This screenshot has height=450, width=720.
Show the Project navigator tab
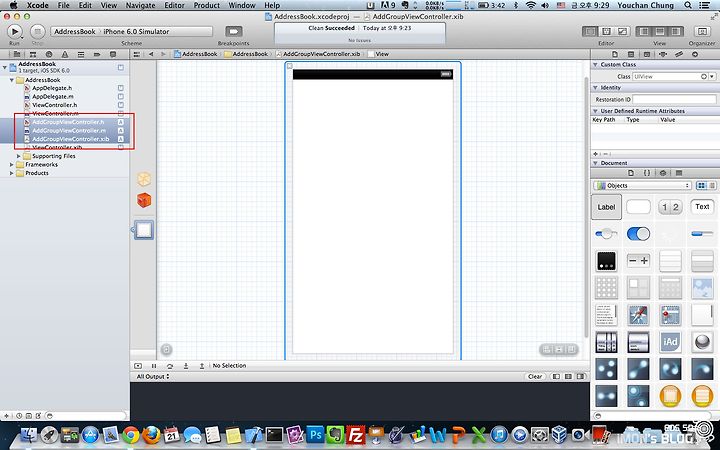pos(17,54)
